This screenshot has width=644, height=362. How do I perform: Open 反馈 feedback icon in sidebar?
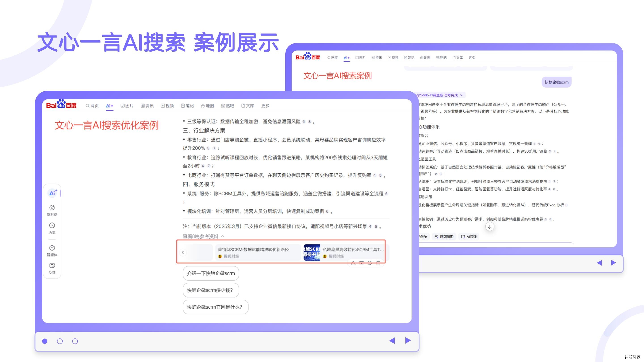(52, 268)
